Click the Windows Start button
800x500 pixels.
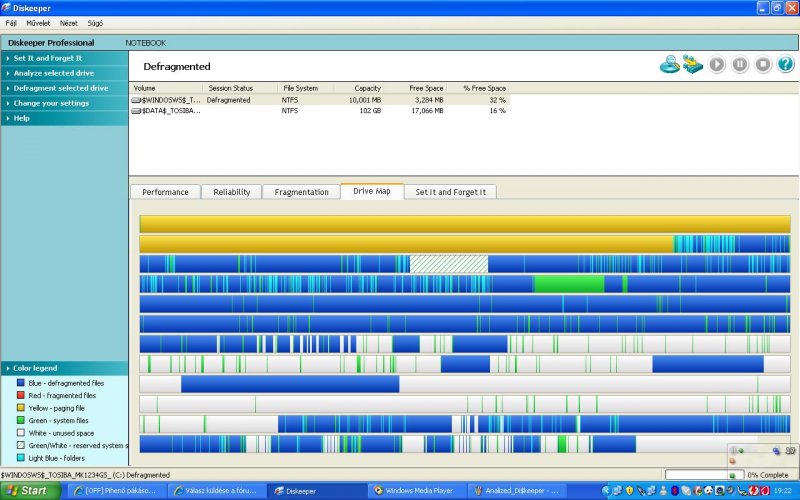pyautogui.click(x=30, y=491)
